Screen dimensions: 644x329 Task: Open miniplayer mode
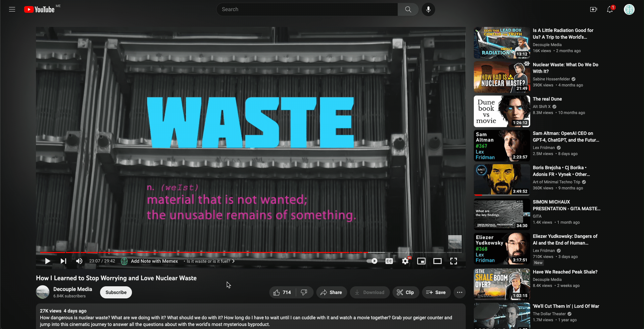[x=421, y=261]
